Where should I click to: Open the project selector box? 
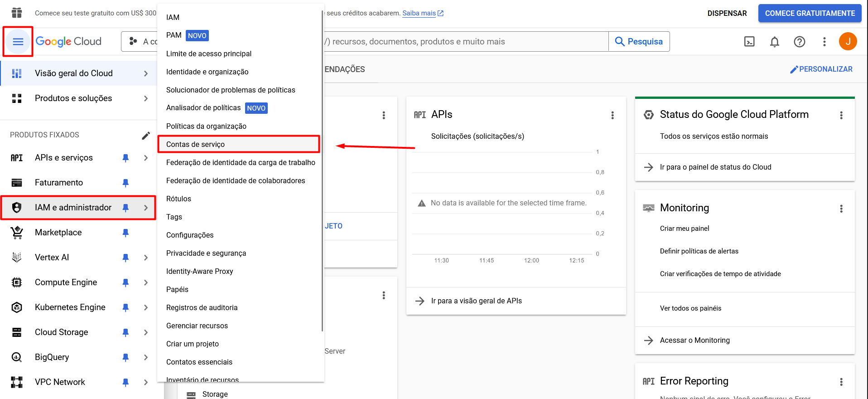139,42
